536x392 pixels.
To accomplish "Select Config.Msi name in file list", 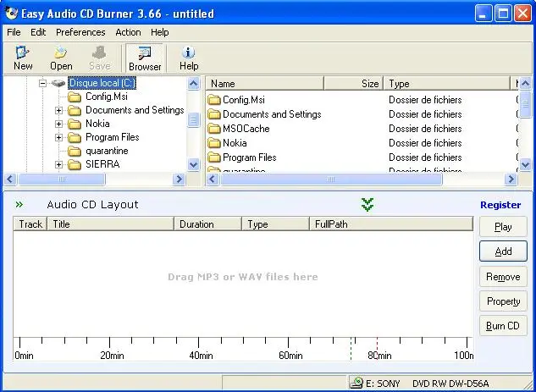I will [x=244, y=100].
